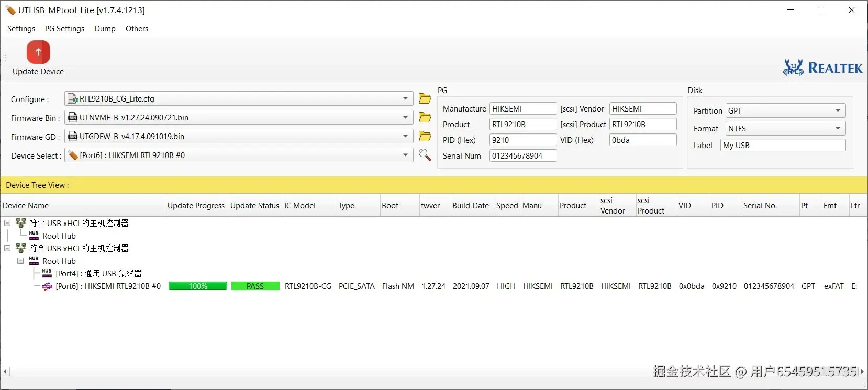The image size is (868, 390).
Task: Click the VID (Hex) field
Action: tap(643, 140)
